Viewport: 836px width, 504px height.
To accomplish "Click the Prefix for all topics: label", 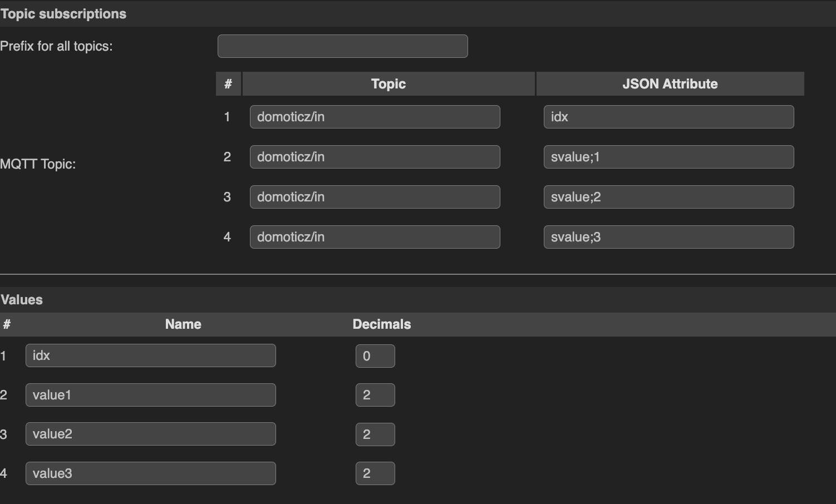I will [x=56, y=46].
